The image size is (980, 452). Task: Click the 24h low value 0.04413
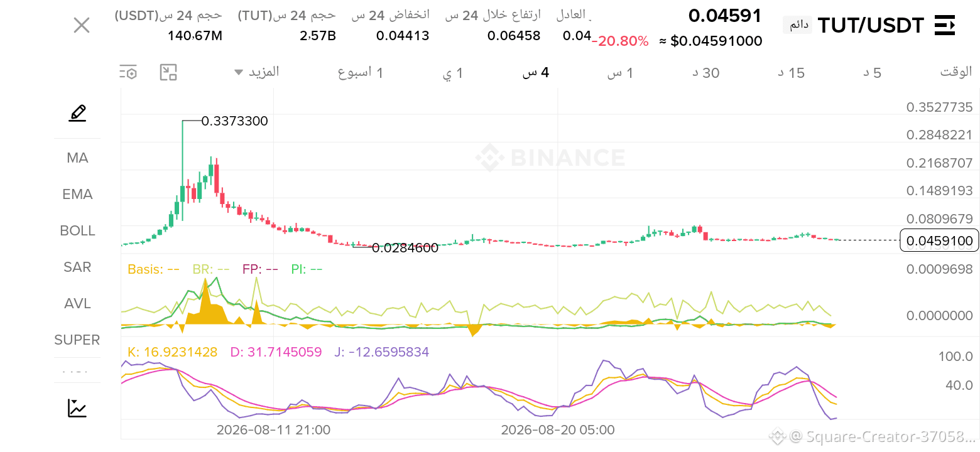(x=403, y=36)
